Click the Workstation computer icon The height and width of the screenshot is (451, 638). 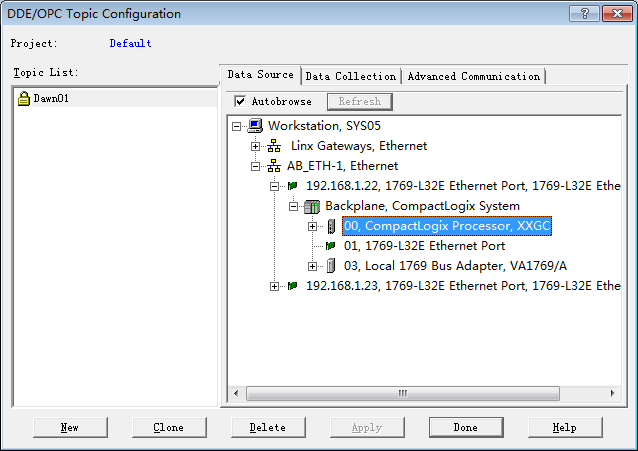(255, 126)
